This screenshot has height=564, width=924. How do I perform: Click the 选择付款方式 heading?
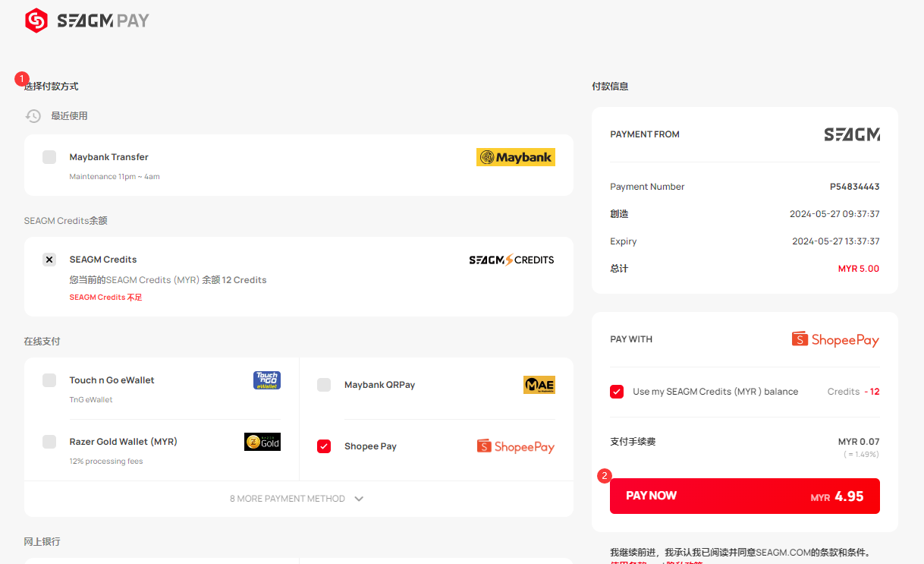pyautogui.click(x=52, y=87)
